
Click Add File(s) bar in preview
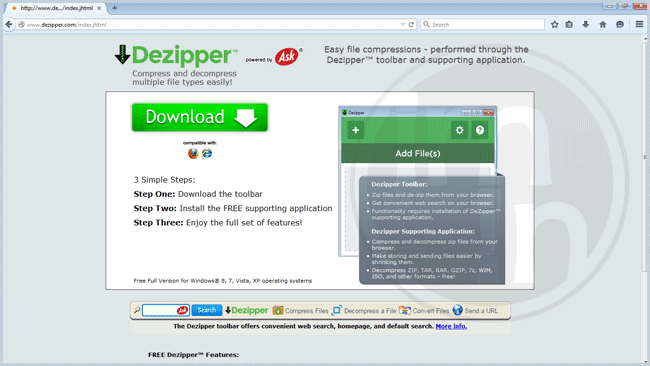pyautogui.click(x=418, y=153)
